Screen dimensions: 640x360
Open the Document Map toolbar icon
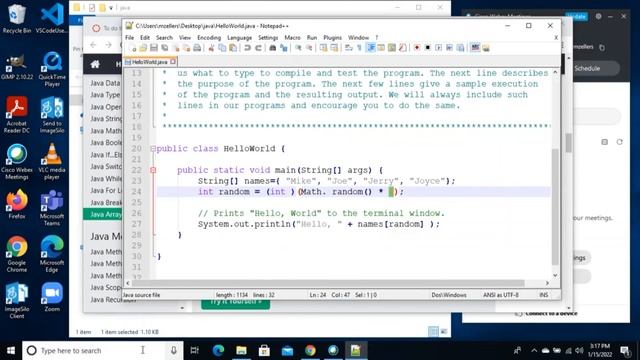pyautogui.click(x=391, y=48)
